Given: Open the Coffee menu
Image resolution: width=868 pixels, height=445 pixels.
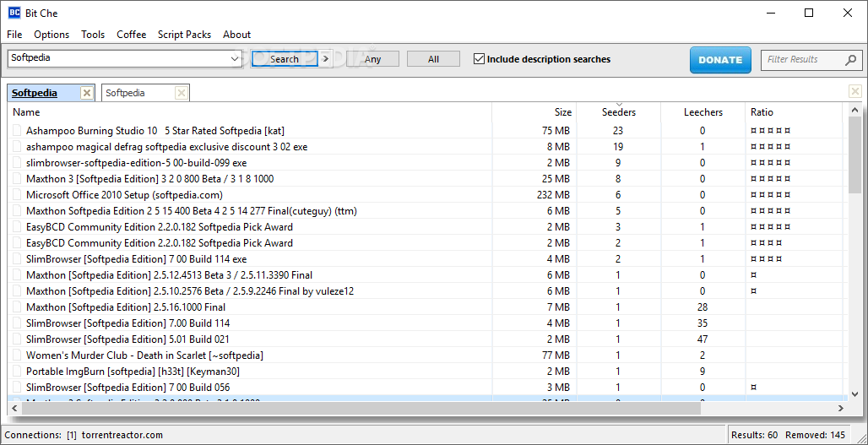Looking at the screenshot, I should click(131, 35).
